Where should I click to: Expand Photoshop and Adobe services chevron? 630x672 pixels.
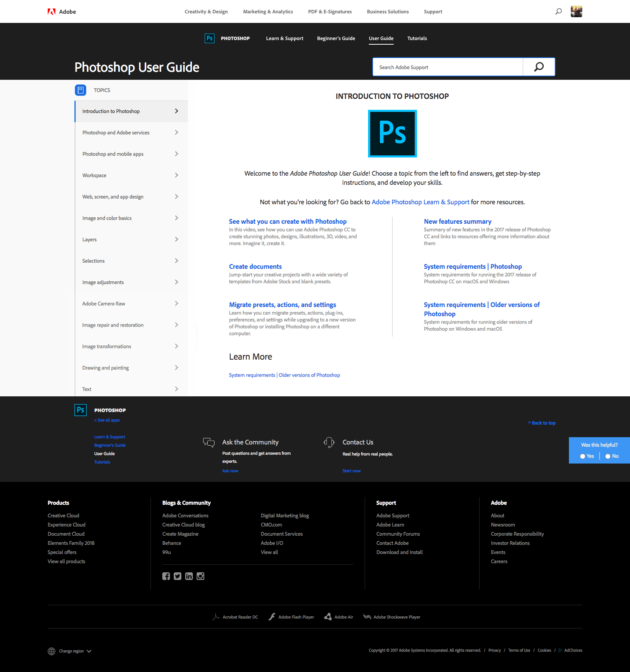tap(176, 132)
